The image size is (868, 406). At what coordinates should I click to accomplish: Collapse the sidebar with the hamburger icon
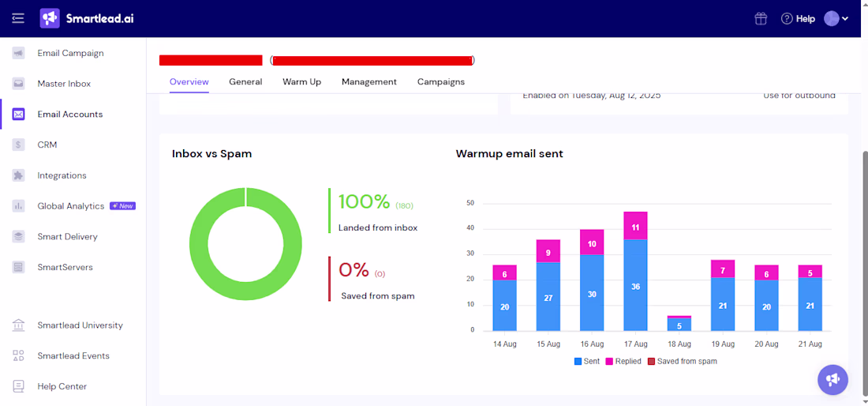coord(18,18)
